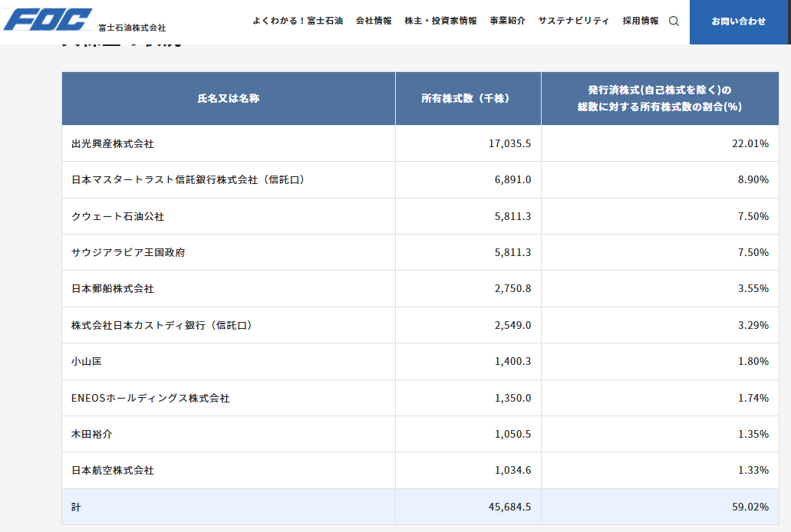Click the 発行済株式 ratio column header

[x=660, y=98]
